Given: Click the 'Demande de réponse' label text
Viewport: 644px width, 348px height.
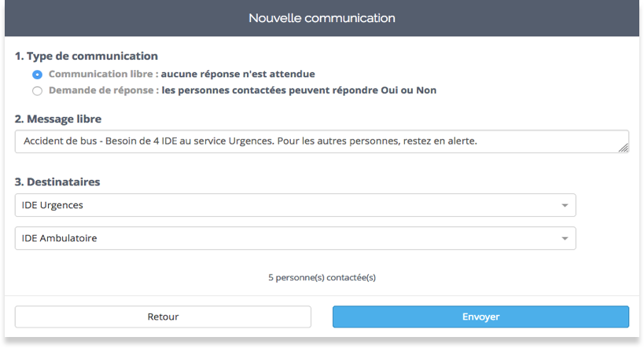Looking at the screenshot, I should tap(101, 90).
